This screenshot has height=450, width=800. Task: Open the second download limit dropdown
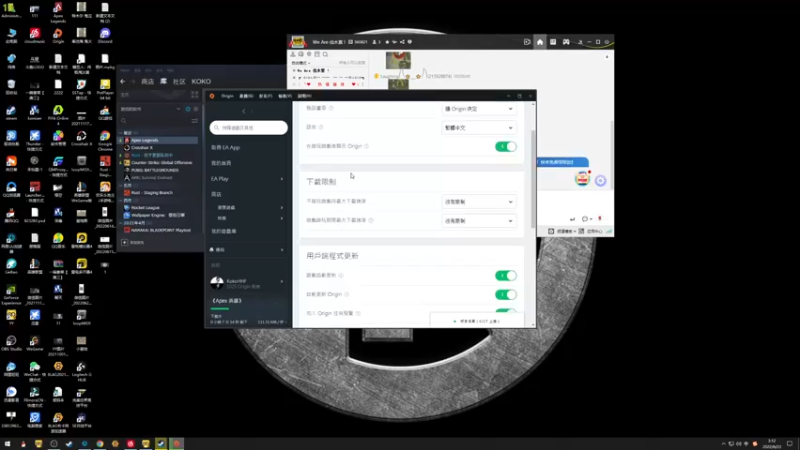tap(478, 220)
